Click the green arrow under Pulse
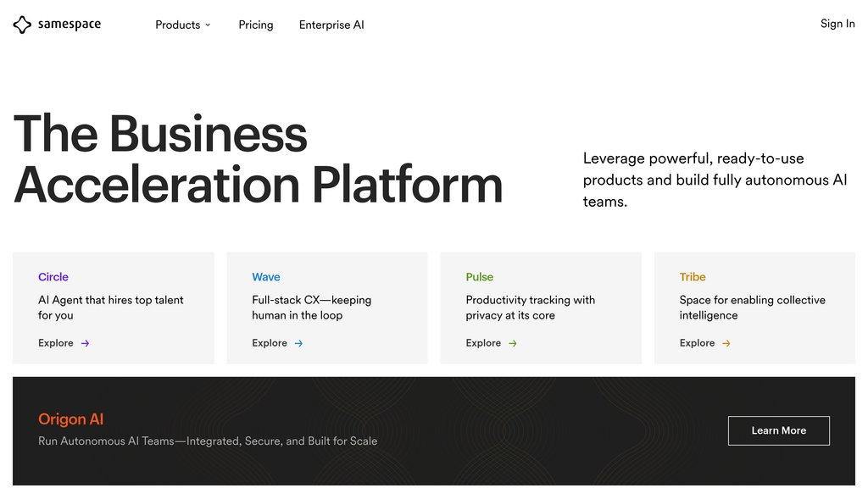This screenshot has width=868, height=488. coord(513,343)
